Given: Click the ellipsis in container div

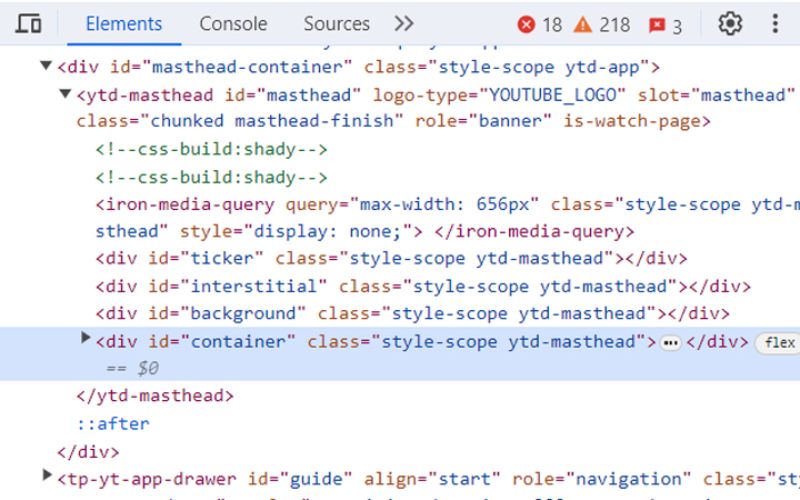Looking at the screenshot, I should click(x=670, y=343).
